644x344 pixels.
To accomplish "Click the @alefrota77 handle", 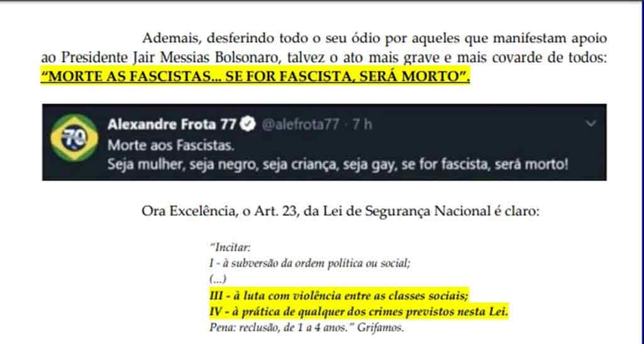I will pyautogui.click(x=300, y=125).
